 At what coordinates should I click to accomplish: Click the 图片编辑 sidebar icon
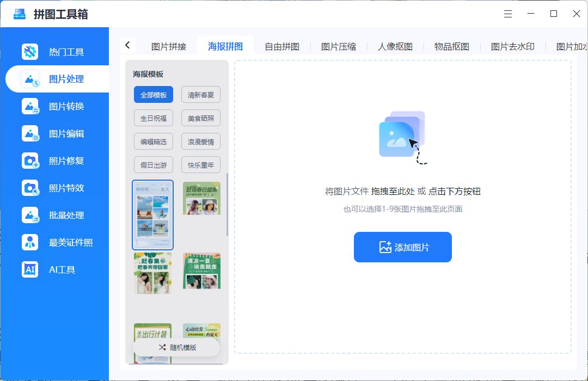tap(30, 133)
